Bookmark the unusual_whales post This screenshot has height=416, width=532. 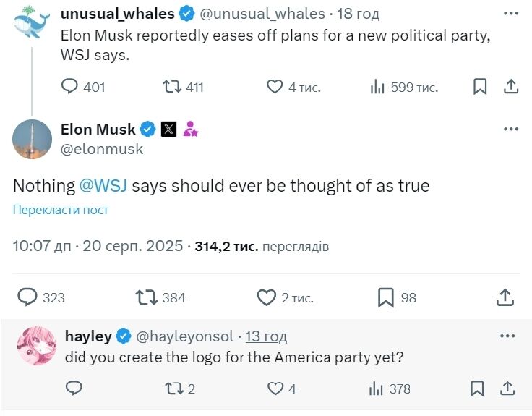click(x=479, y=87)
